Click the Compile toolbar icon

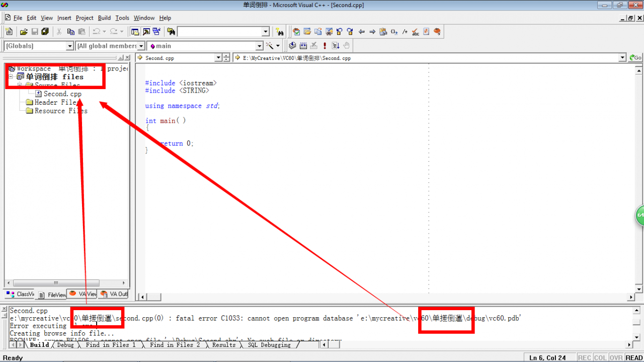[292, 46]
